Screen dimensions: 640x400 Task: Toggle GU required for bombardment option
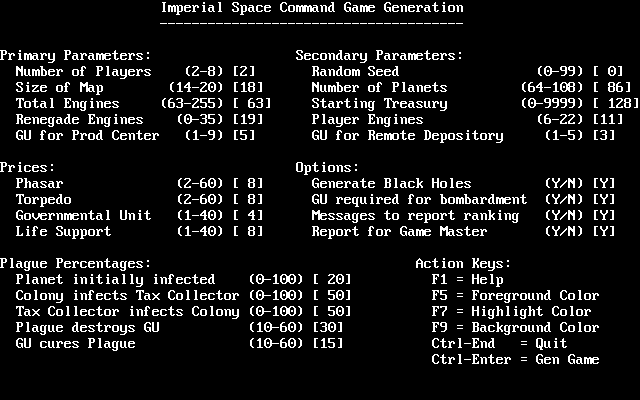(x=604, y=200)
